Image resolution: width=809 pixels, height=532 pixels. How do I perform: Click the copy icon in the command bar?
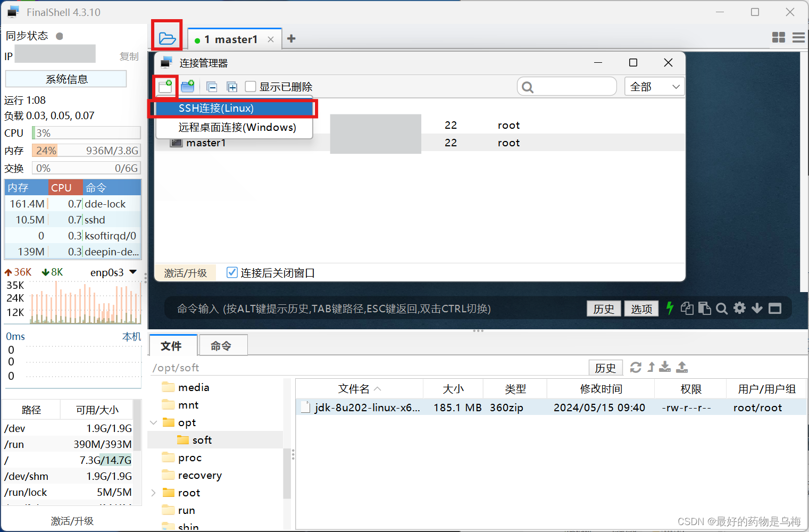click(x=687, y=308)
